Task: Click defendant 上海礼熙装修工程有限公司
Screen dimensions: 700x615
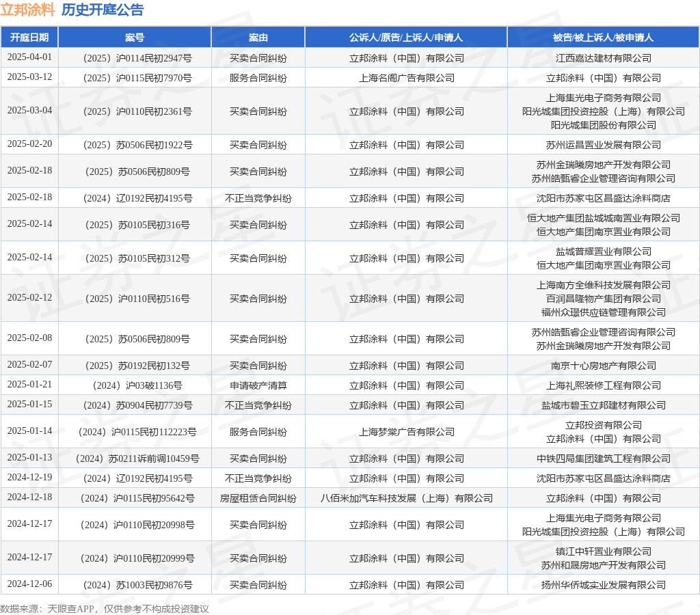Action: point(603,385)
